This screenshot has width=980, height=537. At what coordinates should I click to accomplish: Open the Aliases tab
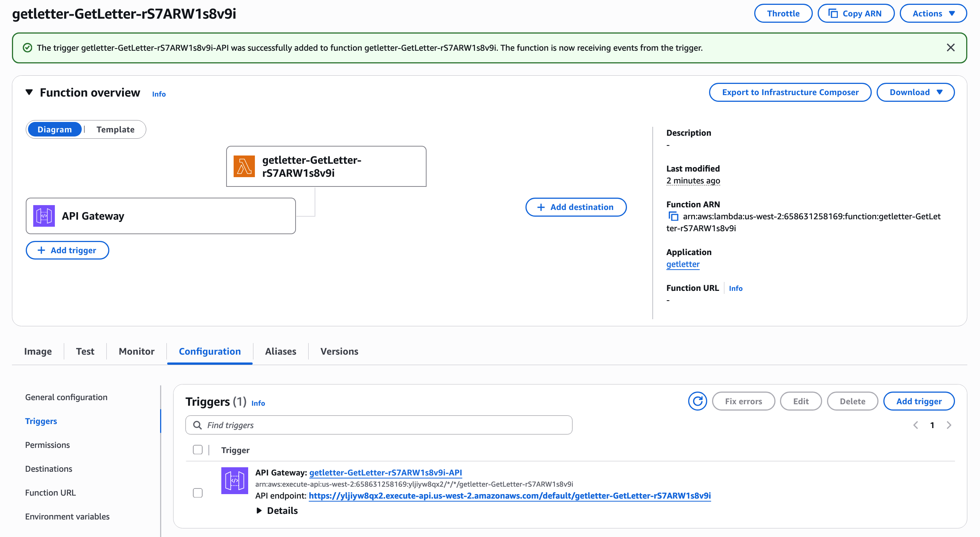(x=280, y=351)
